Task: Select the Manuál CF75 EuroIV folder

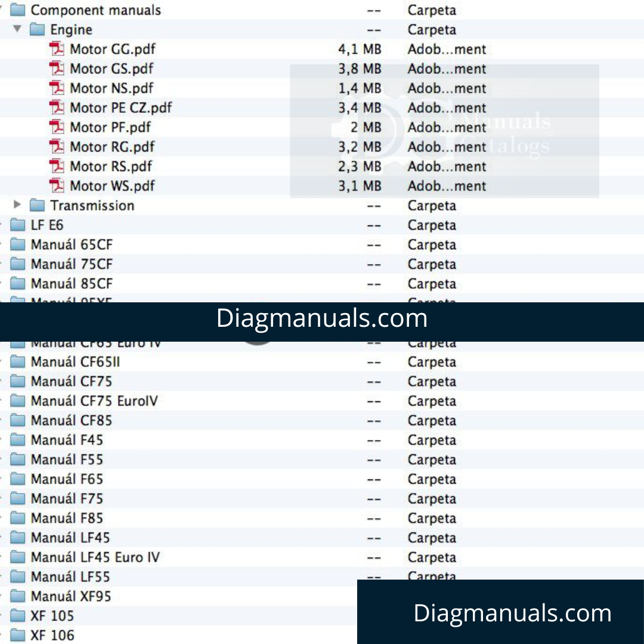Action: pyautogui.click(x=94, y=401)
